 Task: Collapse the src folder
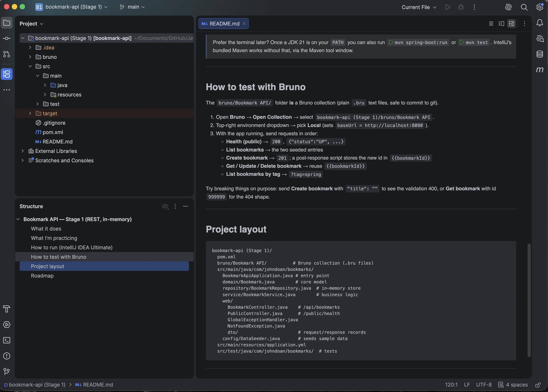tap(30, 66)
